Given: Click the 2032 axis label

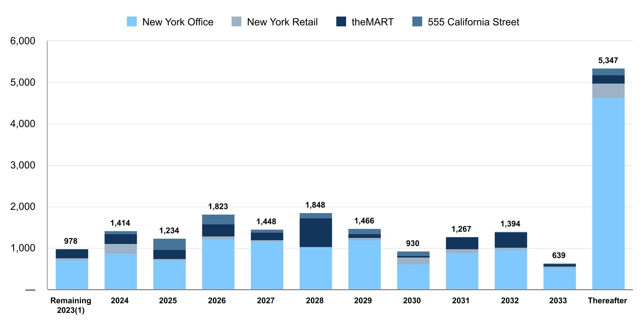Looking at the screenshot, I should [510, 300].
